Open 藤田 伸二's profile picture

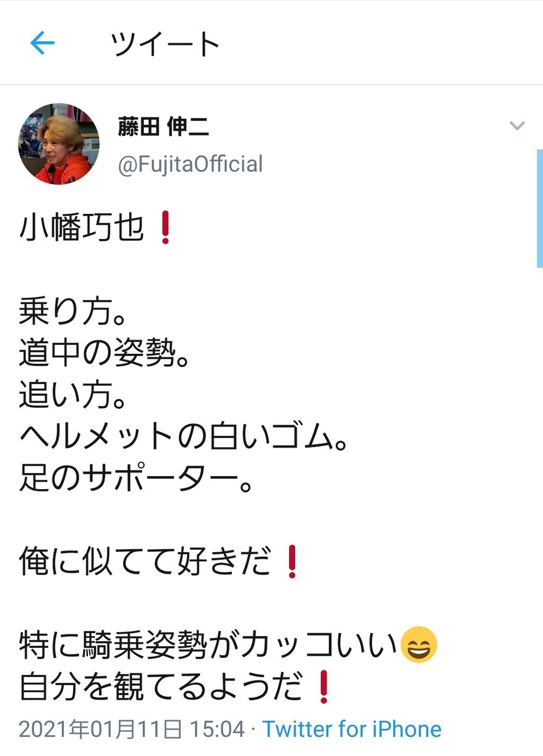(x=59, y=144)
